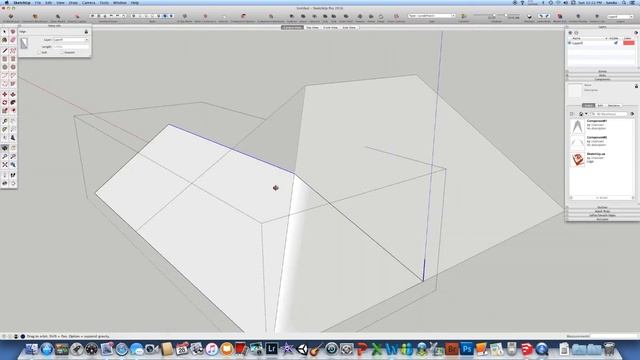
Task: Expand the collapsed Styles panel
Action: (602, 76)
